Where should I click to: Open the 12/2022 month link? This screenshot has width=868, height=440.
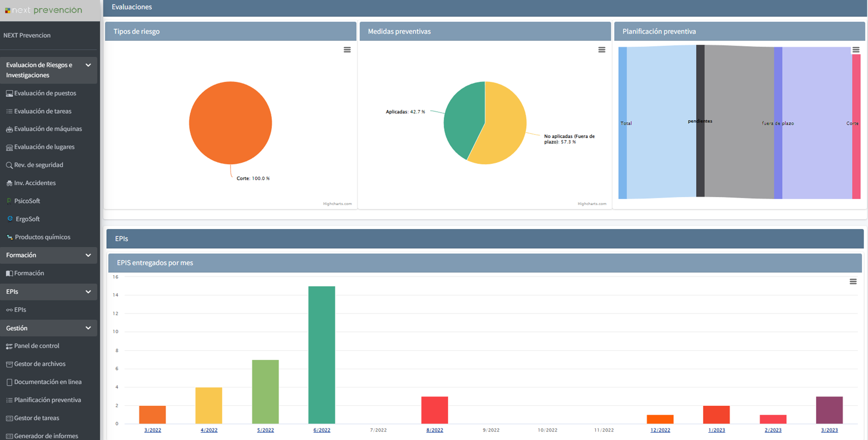click(x=660, y=430)
